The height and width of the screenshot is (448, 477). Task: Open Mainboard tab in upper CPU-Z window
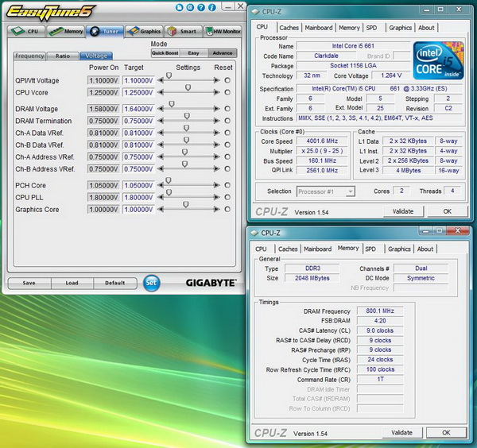[x=319, y=28]
